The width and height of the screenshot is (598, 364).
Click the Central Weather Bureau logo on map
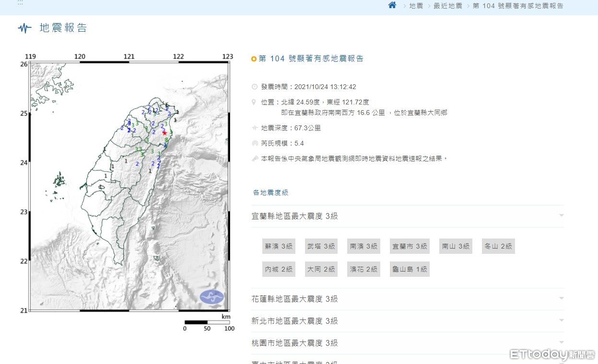point(211,297)
